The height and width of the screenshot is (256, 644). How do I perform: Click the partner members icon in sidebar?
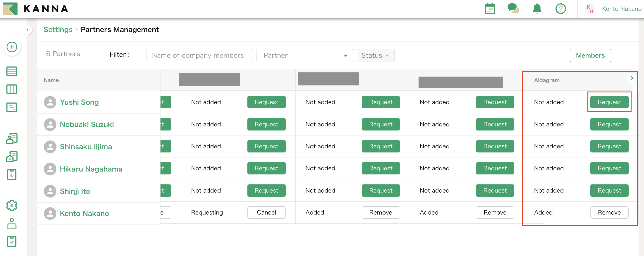[x=12, y=138]
